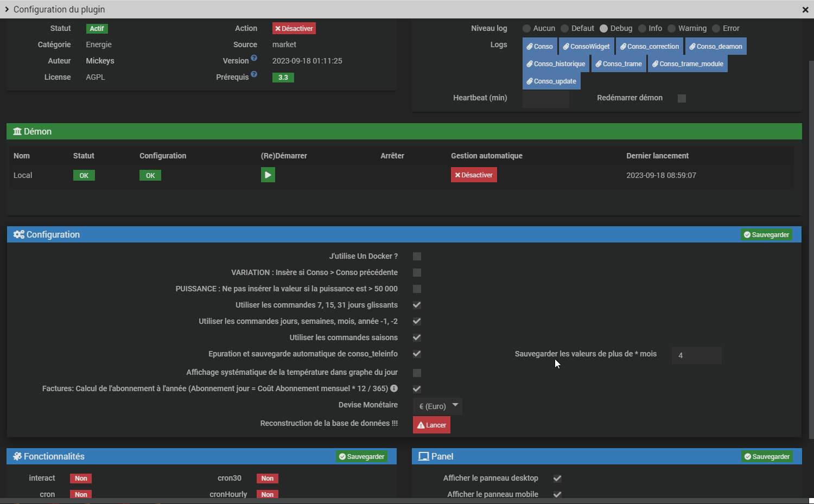Open the Conso_correction log

650,47
